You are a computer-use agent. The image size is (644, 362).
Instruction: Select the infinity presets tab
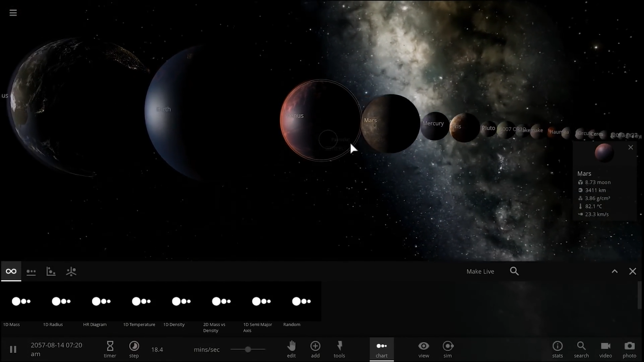coord(11,271)
